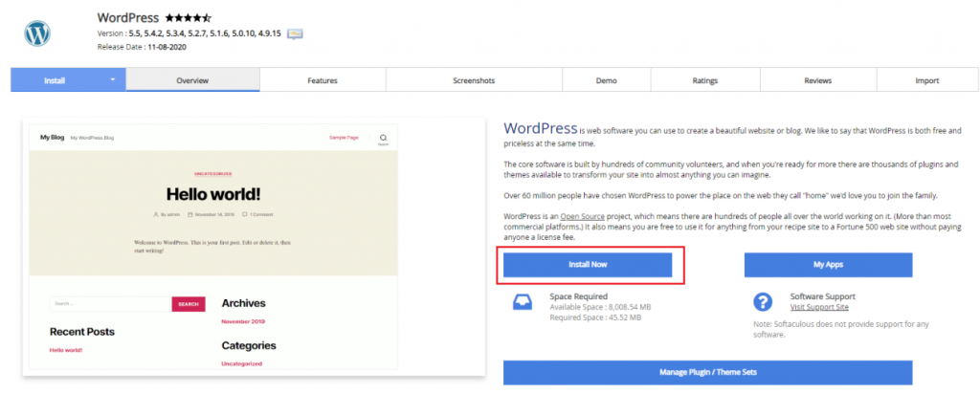Click the SEARCH button in preview
The height and width of the screenshot is (415, 980).
pyautogui.click(x=189, y=304)
